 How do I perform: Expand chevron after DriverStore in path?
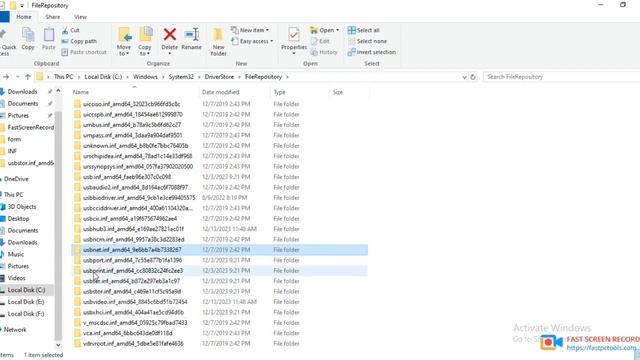(239, 77)
